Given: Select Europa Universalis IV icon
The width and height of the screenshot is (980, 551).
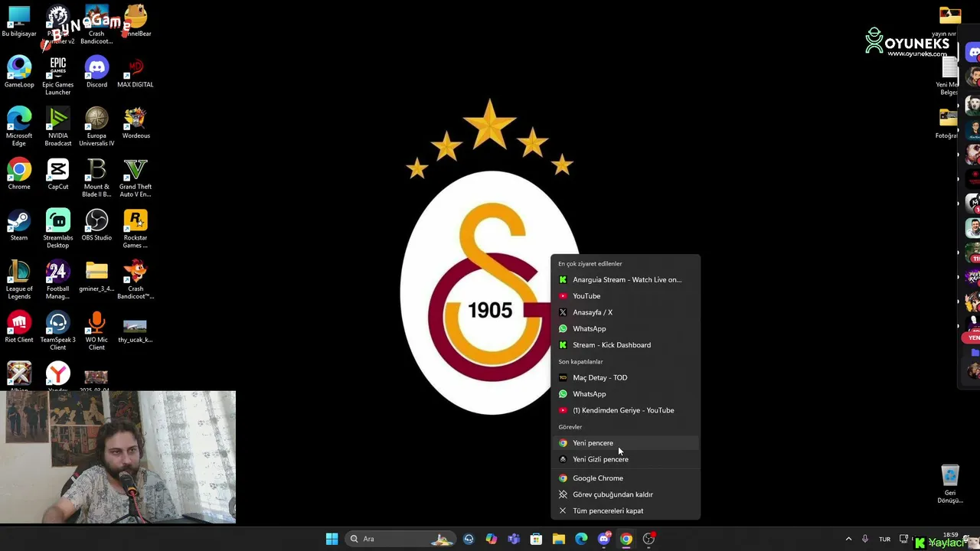Looking at the screenshot, I should (x=96, y=126).
